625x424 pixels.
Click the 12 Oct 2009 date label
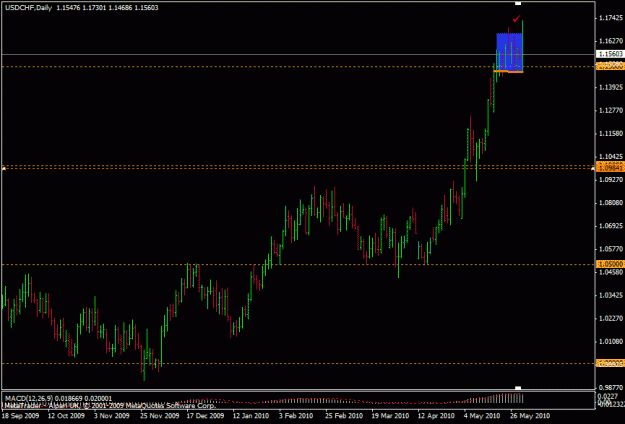click(x=66, y=416)
